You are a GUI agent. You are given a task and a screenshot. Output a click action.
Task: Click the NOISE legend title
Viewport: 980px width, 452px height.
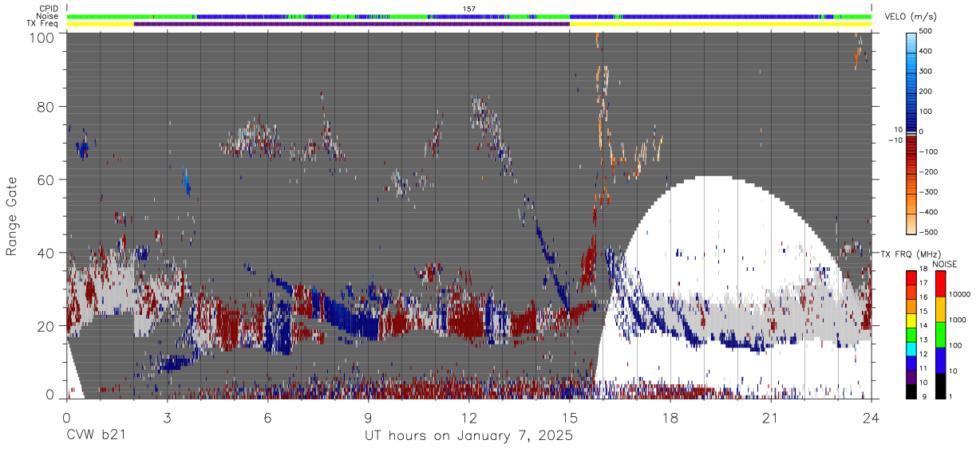(x=944, y=264)
